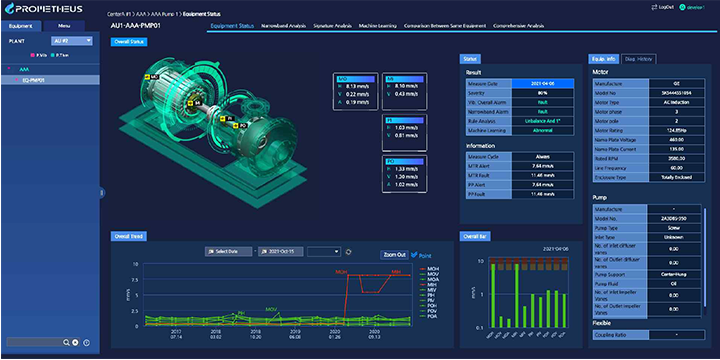Image resolution: width=720 pixels, height=360 pixels.
Task: Toggle the POA series in the trend legend
Action: pyautogui.click(x=429, y=316)
